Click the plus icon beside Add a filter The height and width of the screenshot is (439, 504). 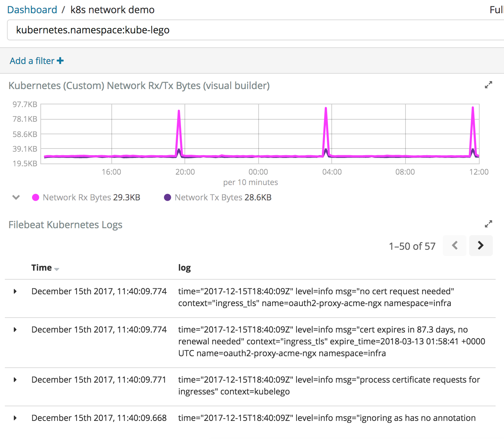pyautogui.click(x=60, y=61)
